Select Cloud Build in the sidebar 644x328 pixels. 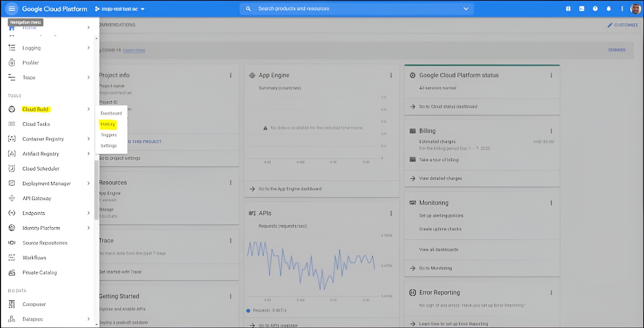(x=36, y=109)
